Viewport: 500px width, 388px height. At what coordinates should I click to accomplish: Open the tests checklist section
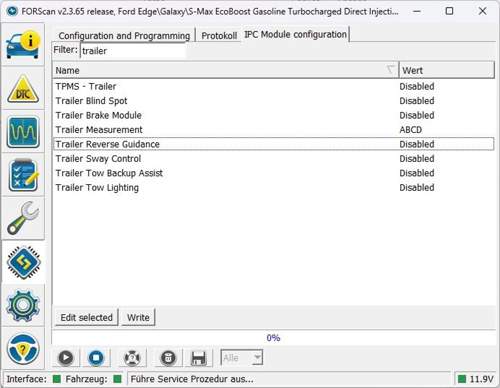[x=23, y=175]
